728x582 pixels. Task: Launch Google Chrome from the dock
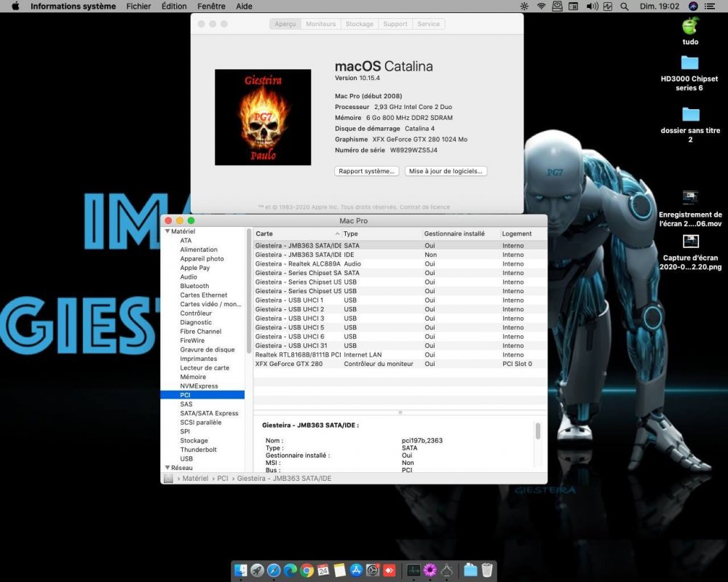pos(307,570)
